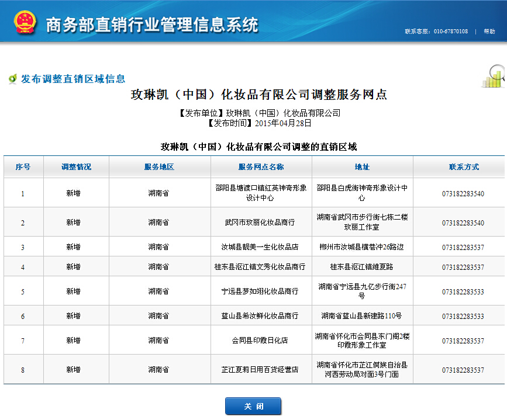This screenshot has height=420, width=507.
Task: Click the phone number in row 4
Action: click(463, 267)
